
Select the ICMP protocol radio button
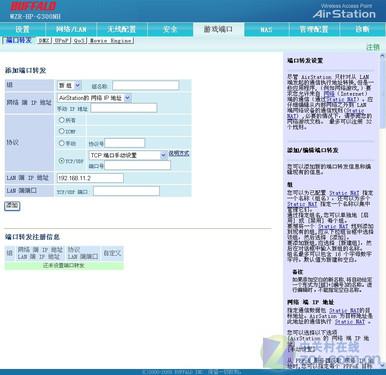pyautogui.click(x=61, y=131)
